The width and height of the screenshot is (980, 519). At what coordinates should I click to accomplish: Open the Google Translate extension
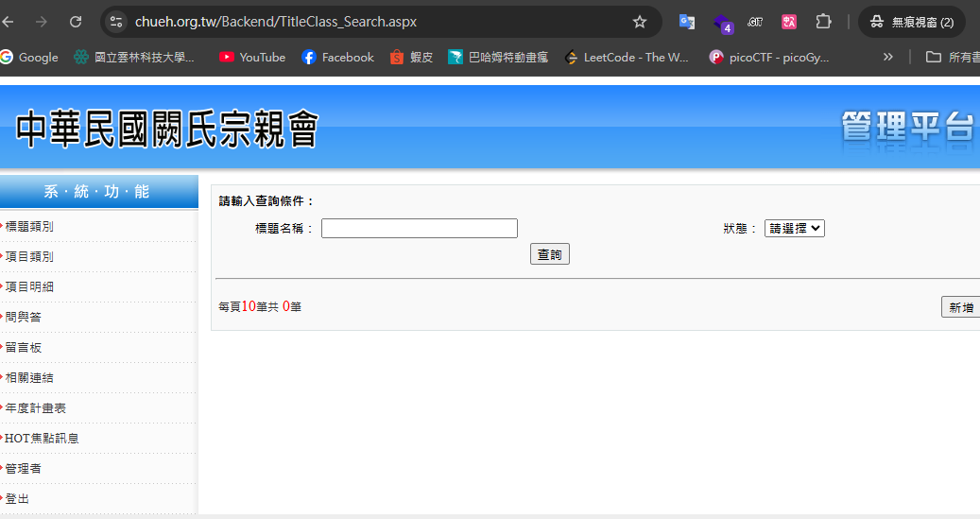(687, 22)
